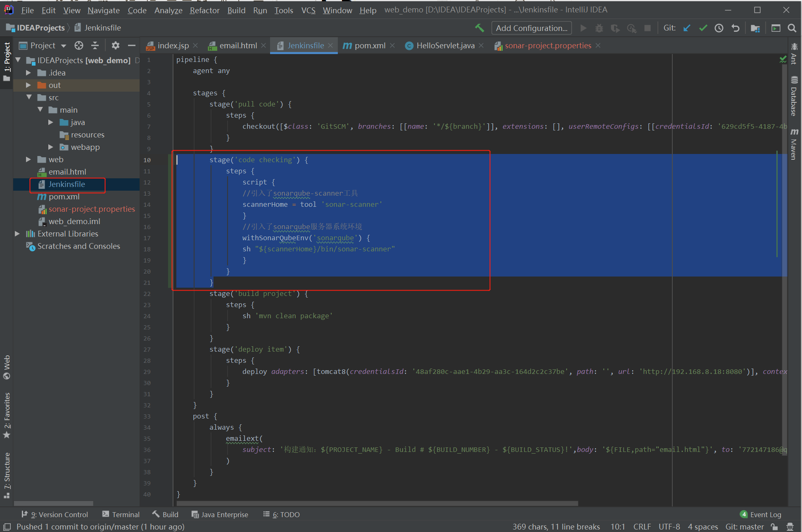The image size is (802, 532).
Task: Open the VCS update/refresh icon
Action: [686, 28]
